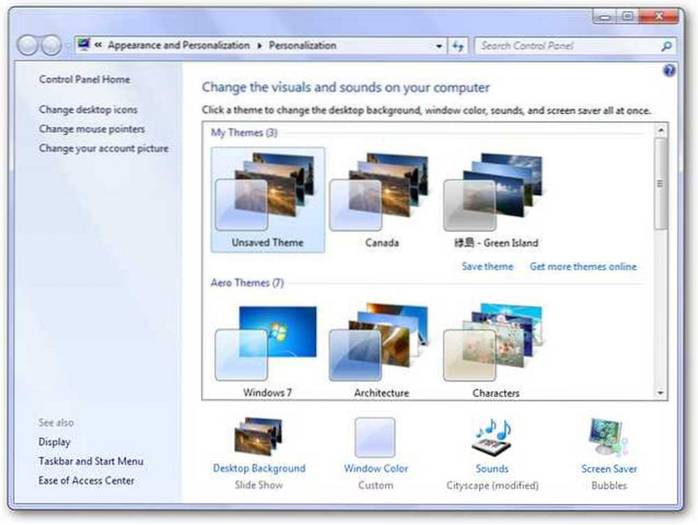Click the theme list scroll down arrow

[660, 394]
